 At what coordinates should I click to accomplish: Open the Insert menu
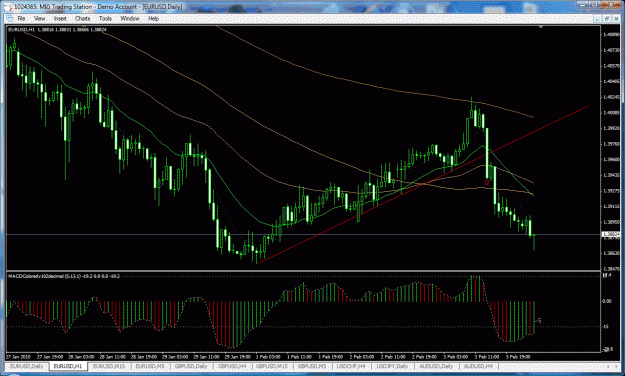(x=60, y=18)
